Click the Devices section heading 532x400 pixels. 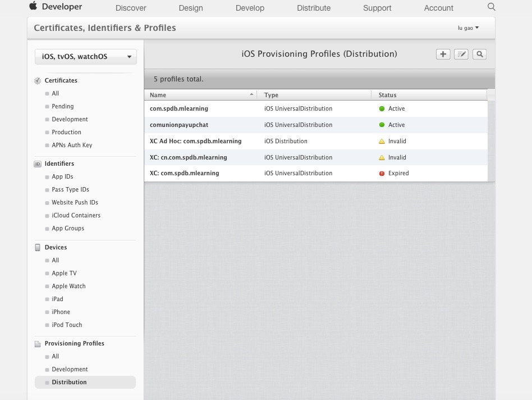[x=56, y=248]
